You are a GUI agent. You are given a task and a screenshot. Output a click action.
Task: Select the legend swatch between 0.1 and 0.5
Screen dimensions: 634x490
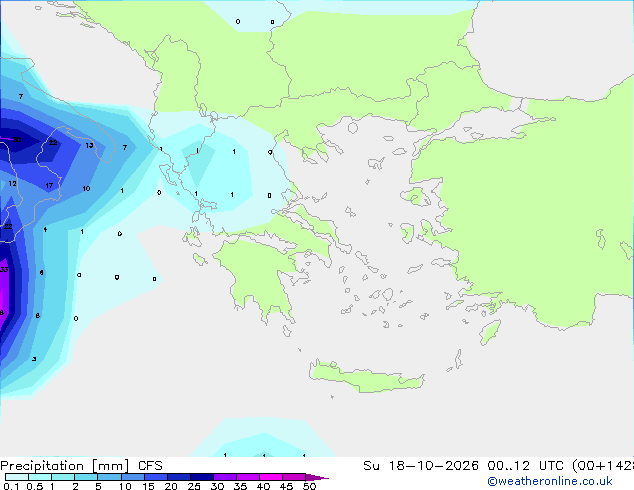coord(17,477)
